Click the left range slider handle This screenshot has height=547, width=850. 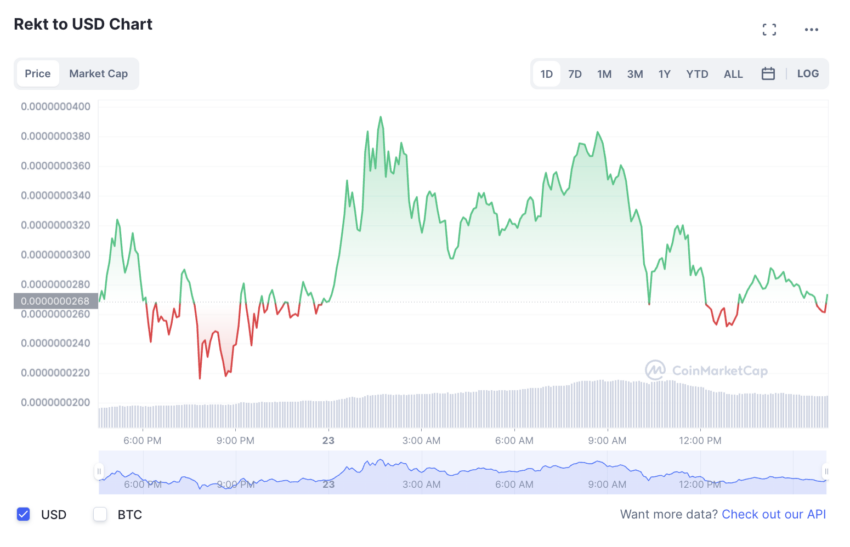pyautogui.click(x=99, y=471)
